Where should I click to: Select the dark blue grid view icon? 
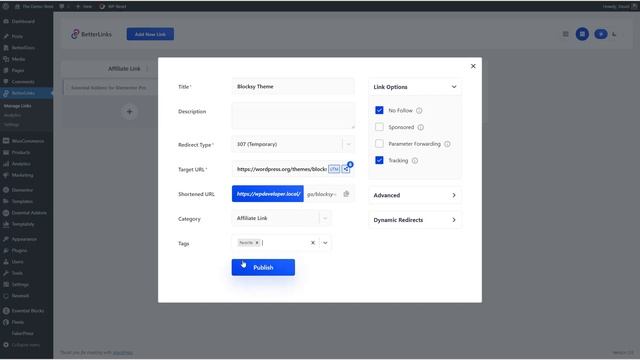tap(582, 34)
